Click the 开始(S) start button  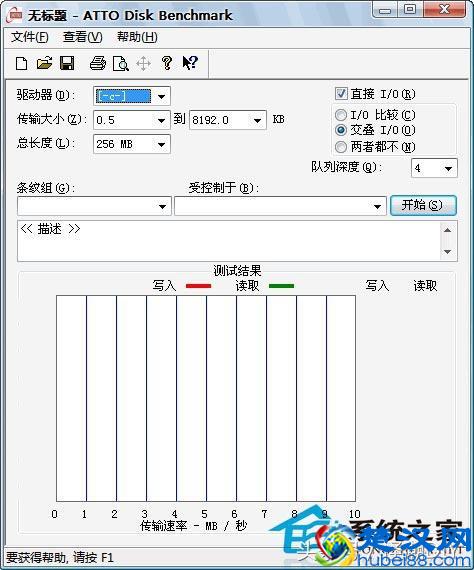click(x=423, y=205)
